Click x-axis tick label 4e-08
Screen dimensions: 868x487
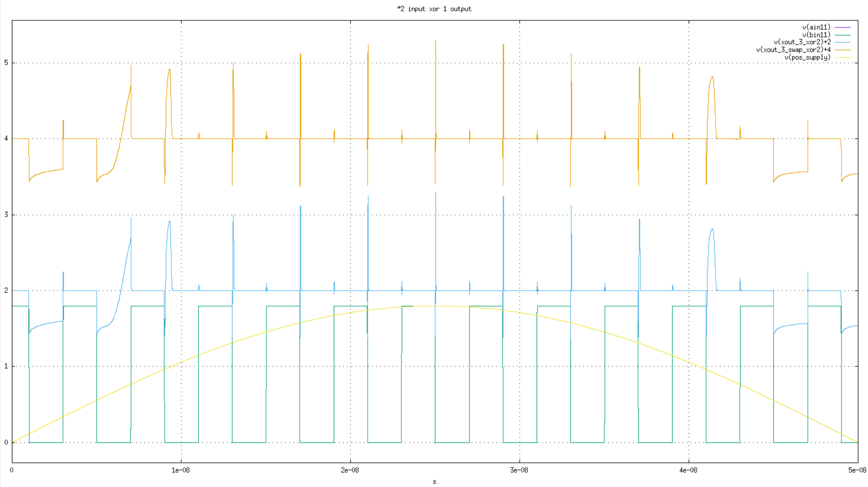tap(689, 470)
